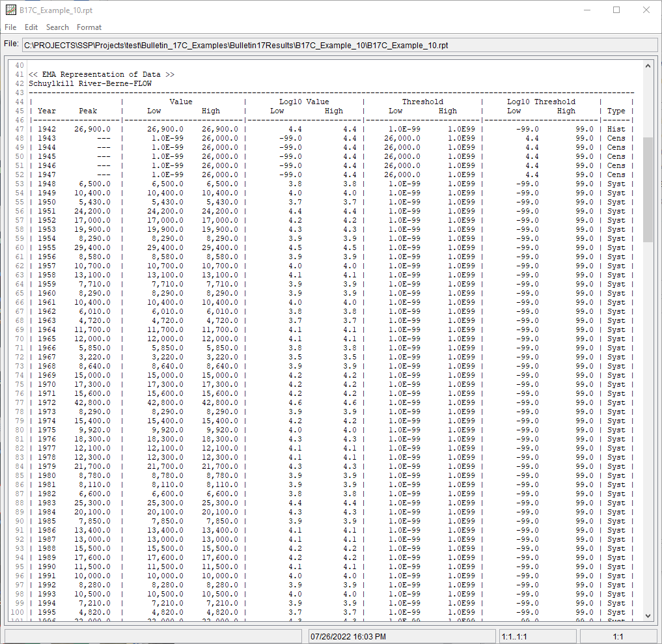The height and width of the screenshot is (644, 662).
Task: Click the 1963 peak value 4,720.0
Action: tap(94, 321)
